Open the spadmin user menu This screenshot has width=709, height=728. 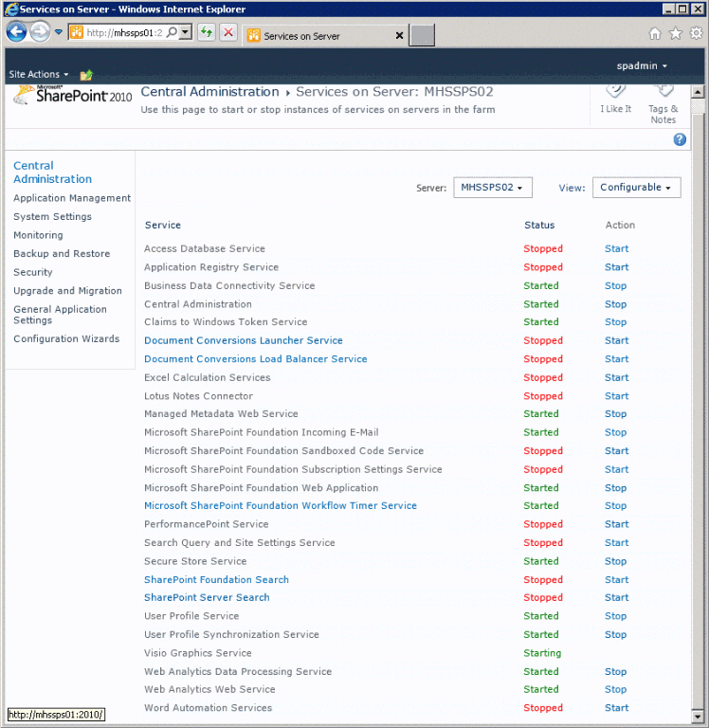pos(642,66)
